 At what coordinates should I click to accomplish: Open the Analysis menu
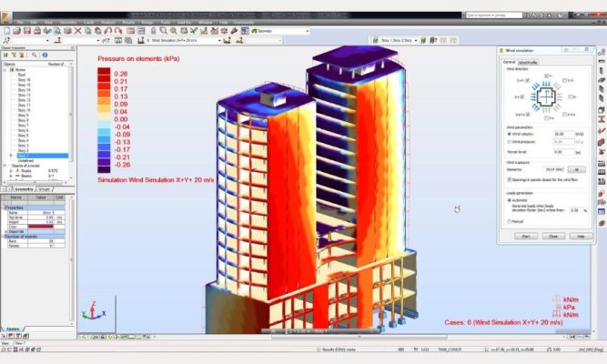(x=108, y=22)
